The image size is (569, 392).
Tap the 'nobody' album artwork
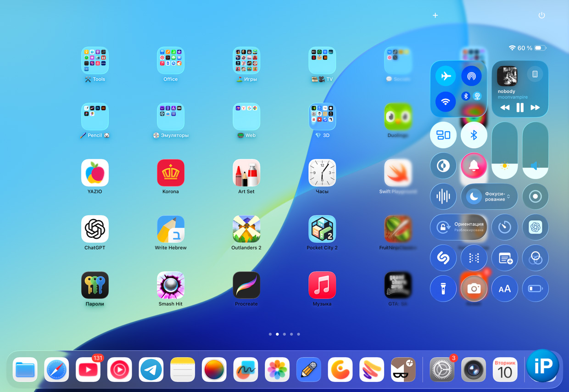tap(507, 76)
